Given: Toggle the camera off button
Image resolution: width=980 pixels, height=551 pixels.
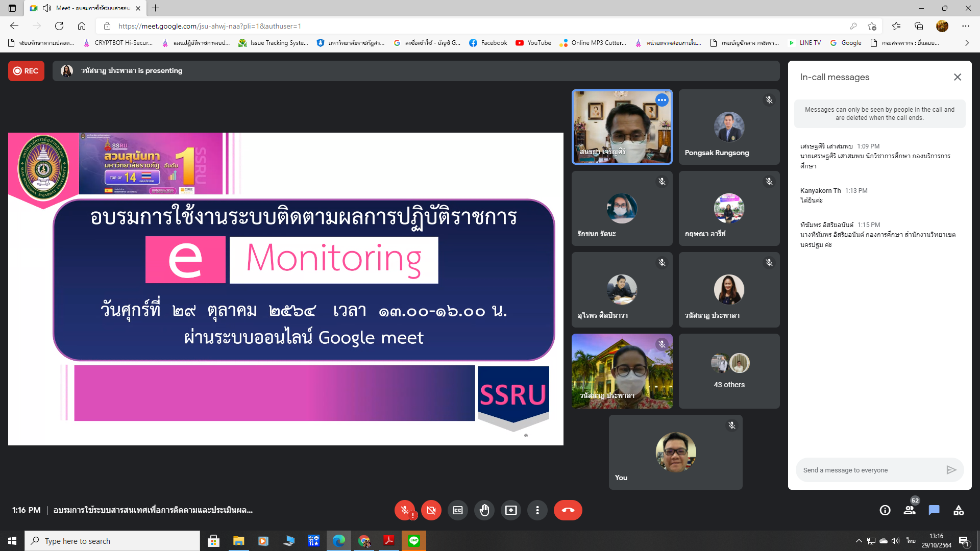Looking at the screenshot, I should [x=431, y=510].
